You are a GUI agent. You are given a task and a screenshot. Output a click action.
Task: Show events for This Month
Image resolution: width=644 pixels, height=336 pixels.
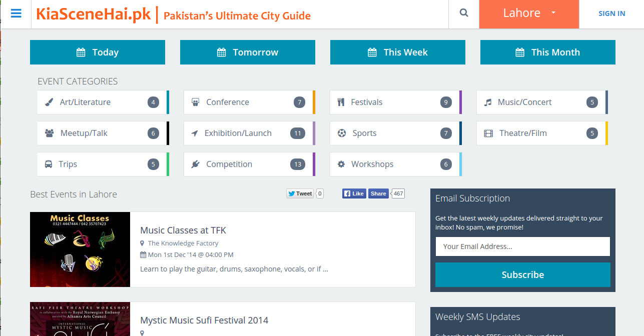548,52
